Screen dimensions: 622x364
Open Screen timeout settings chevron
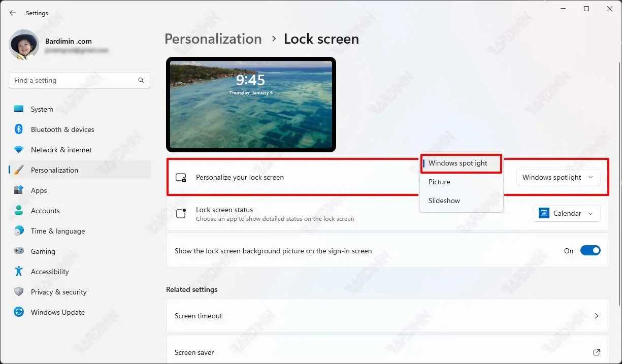[x=597, y=316]
